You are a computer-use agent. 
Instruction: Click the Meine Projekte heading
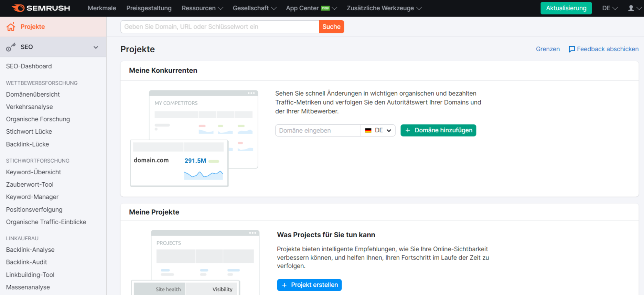tap(154, 212)
